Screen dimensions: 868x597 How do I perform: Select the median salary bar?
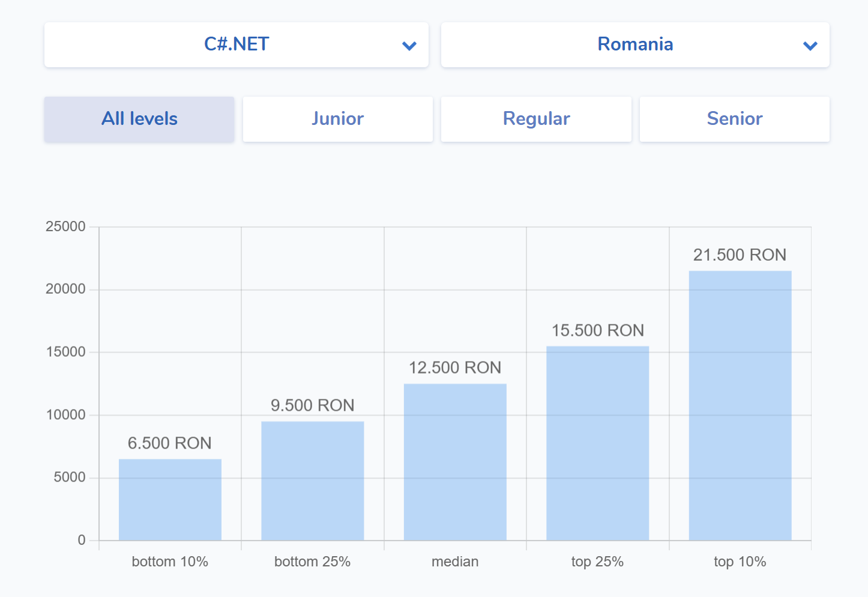pos(455,462)
